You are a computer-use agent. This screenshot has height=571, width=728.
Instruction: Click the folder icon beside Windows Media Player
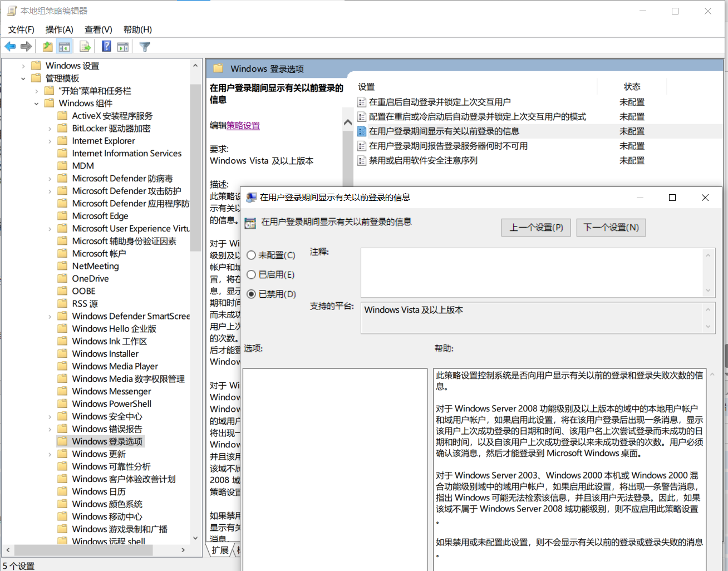pyautogui.click(x=62, y=366)
